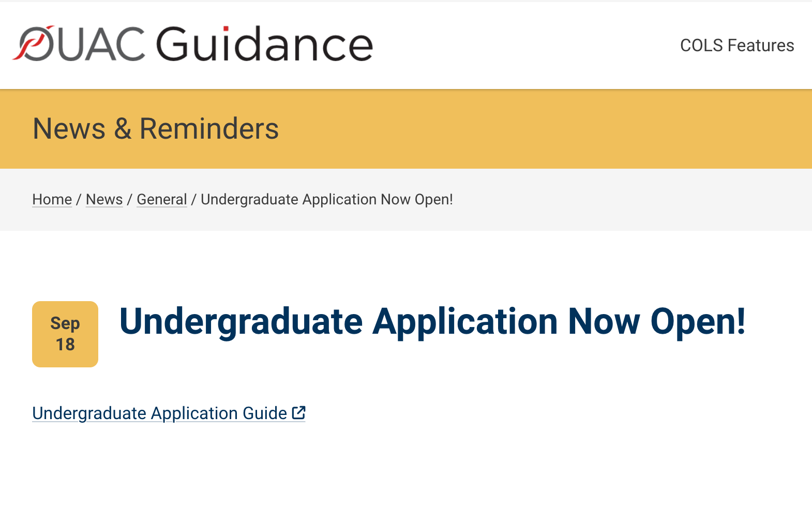Select the word Reminders in the banner
The width and height of the screenshot is (812, 505).
(209, 128)
